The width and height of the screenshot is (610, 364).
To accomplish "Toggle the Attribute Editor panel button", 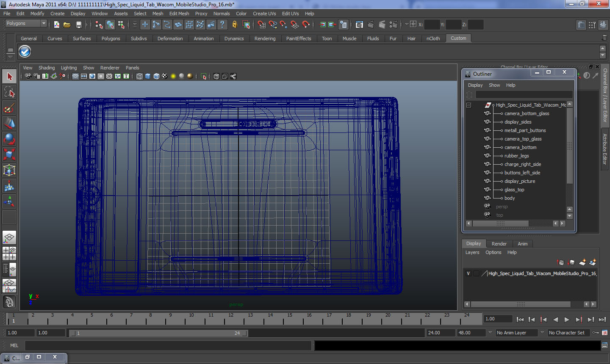I will (605, 149).
